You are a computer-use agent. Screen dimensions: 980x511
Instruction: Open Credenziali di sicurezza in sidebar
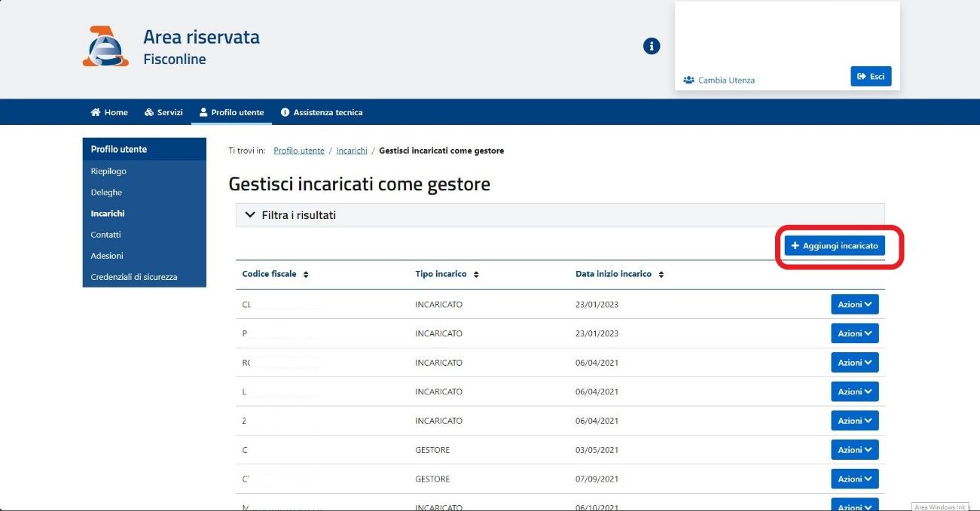(x=134, y=277)
